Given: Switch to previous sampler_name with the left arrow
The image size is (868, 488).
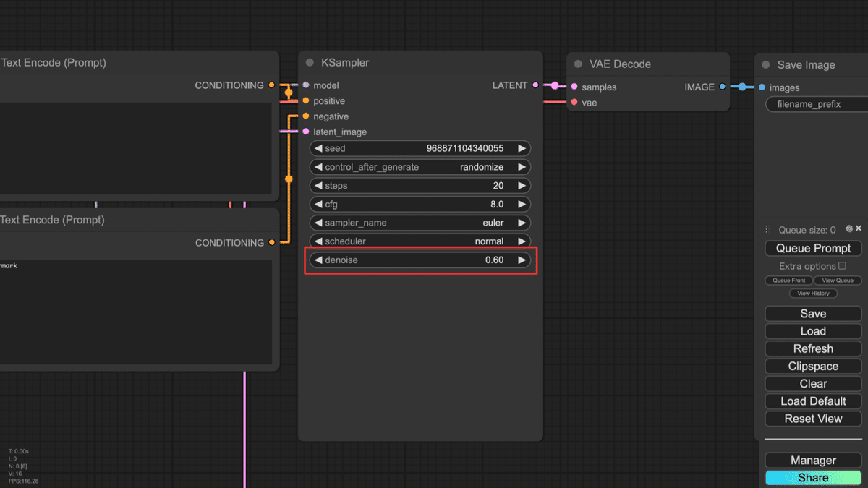Looking at the screenshot, I should (318, 223).
